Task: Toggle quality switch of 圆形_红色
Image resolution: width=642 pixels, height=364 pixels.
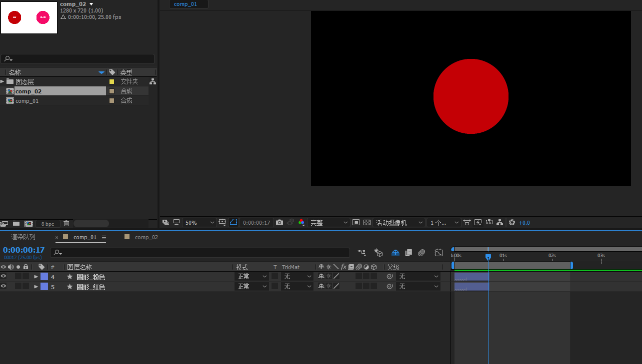Action: click(336, 286)
